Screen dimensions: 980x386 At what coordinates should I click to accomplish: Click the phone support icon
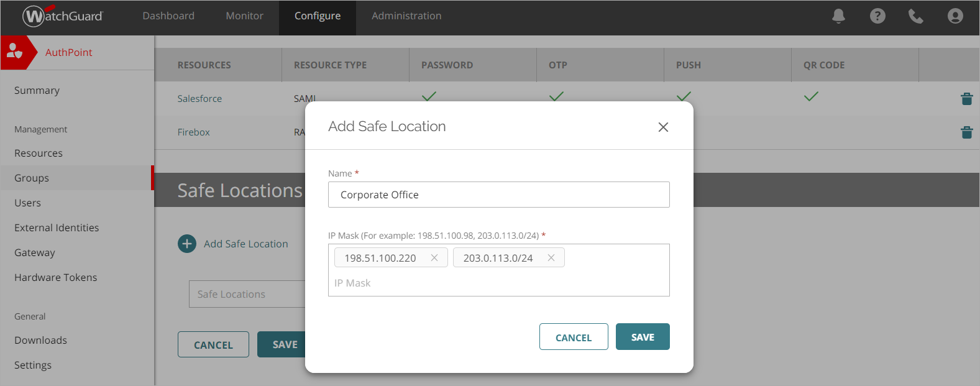pos(915,16)
